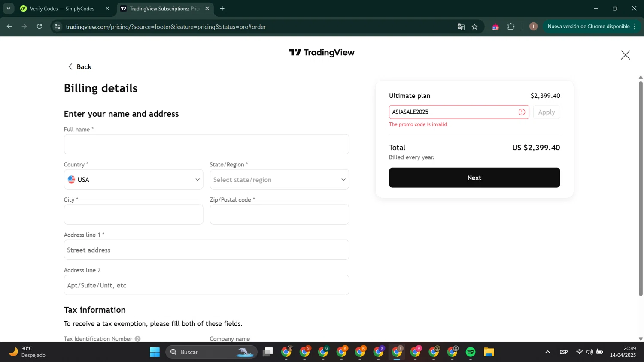Click the Next button

[474, 178]
